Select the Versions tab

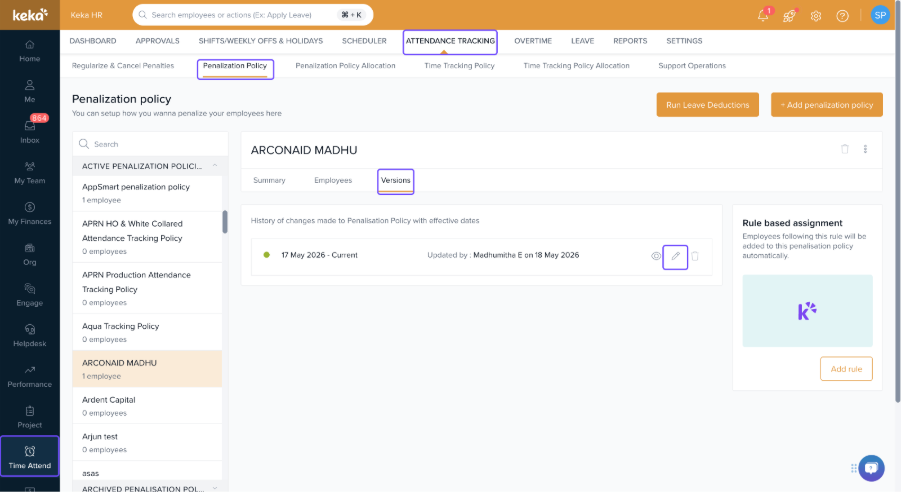(395, 181)
